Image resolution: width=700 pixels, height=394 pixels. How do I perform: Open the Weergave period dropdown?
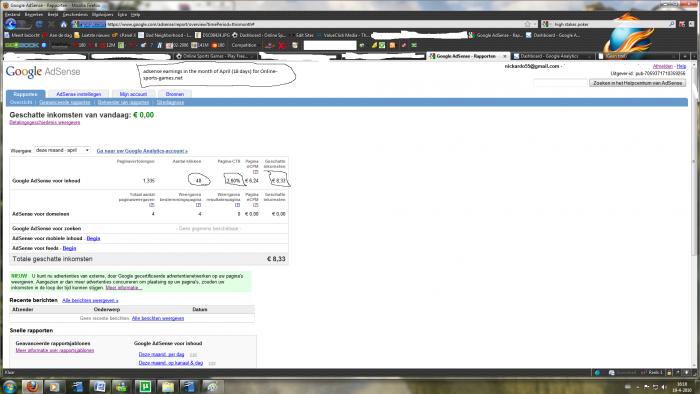[x=62, y=150]
